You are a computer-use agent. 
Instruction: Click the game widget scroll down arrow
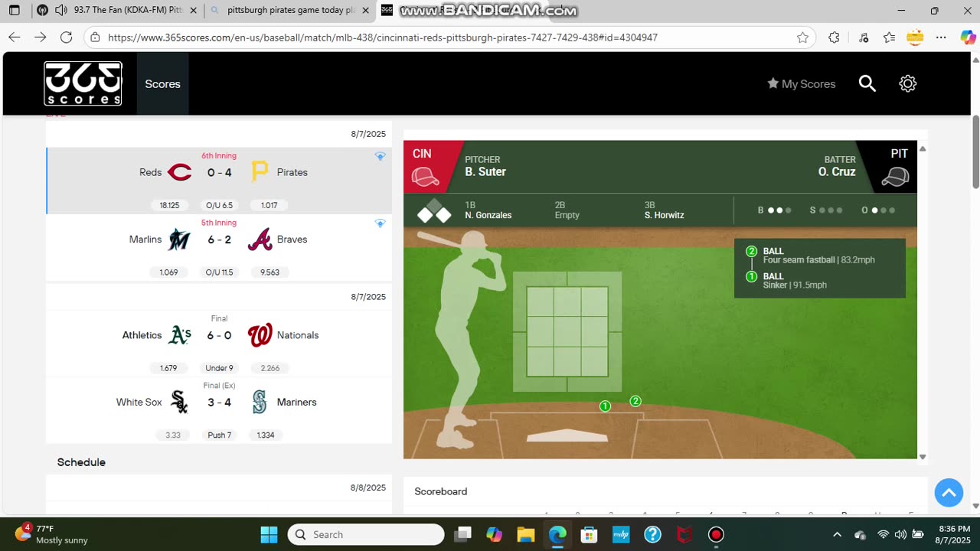923,457
